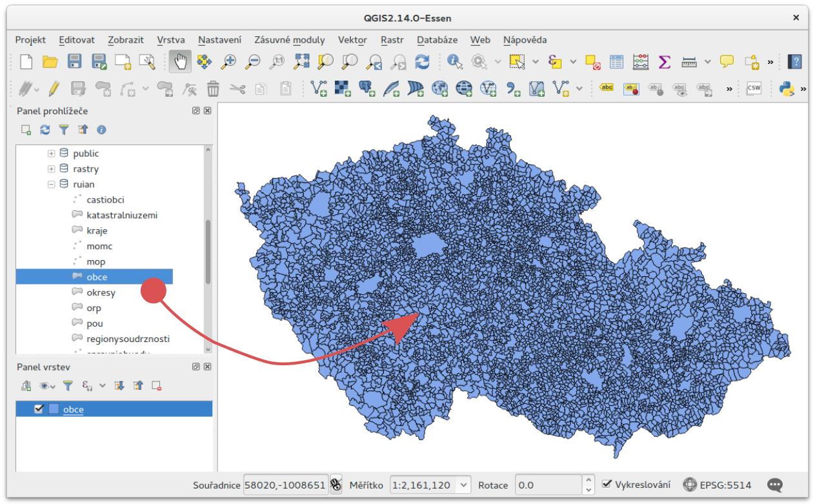This screenshot has height=504, width=815.
Task: Click Remove Layer icon in Panel vrstev
Action: point(156,386)
